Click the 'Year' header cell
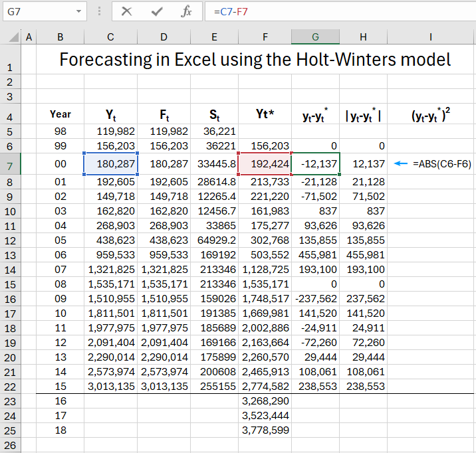476x453 pixels. [x=60, y=114]
